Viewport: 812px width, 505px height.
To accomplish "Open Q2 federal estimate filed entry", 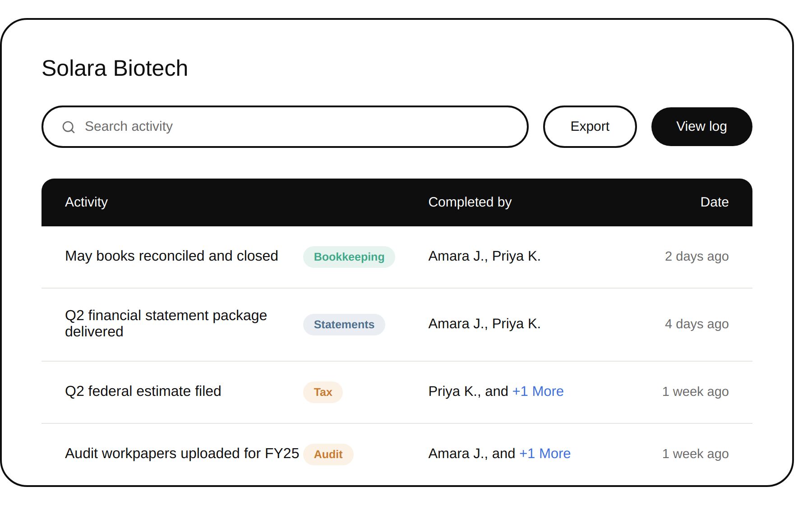I will point(143,391).
